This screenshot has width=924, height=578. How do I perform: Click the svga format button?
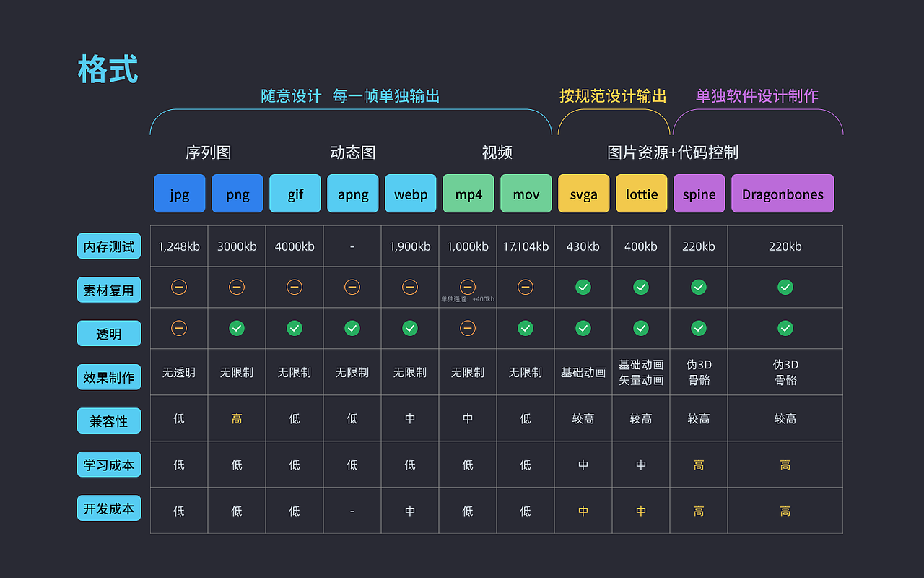click(583, 193)
